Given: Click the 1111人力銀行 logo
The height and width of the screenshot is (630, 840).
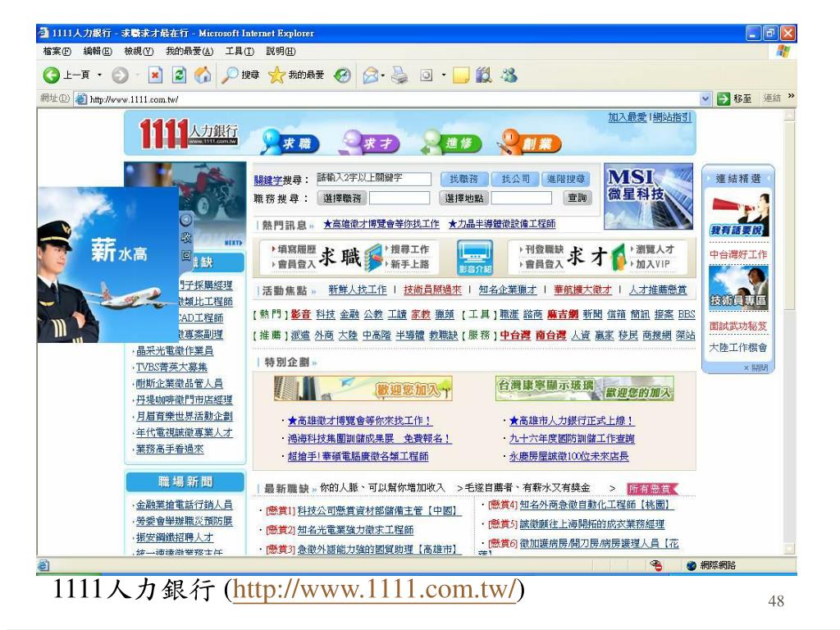Looking at the screenshot, I should point(188,133).
